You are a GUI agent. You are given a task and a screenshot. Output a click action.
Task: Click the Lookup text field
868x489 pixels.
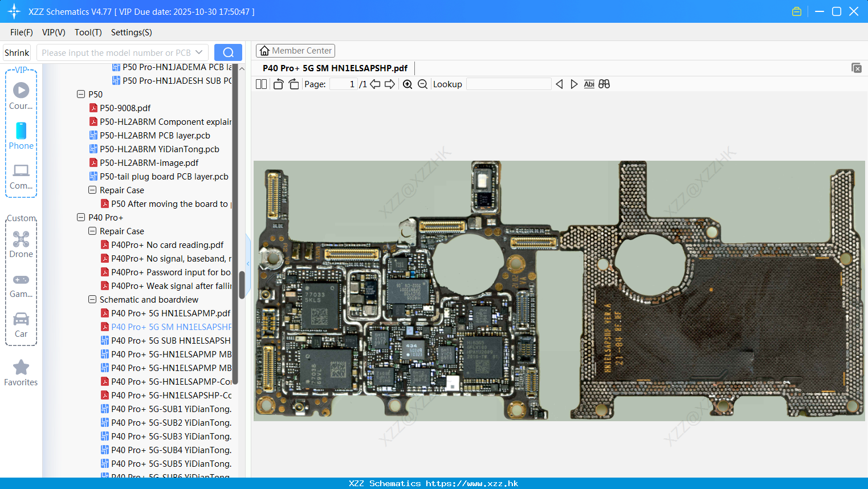[x=509, y=84]
